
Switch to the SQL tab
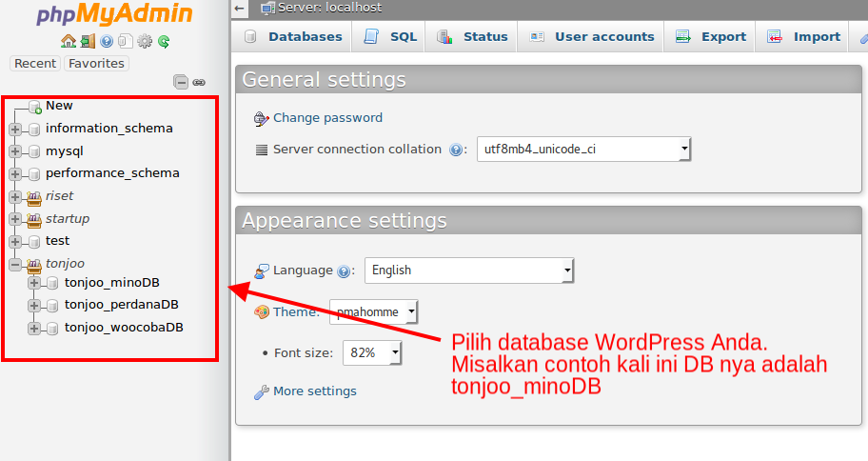[390, 37]
